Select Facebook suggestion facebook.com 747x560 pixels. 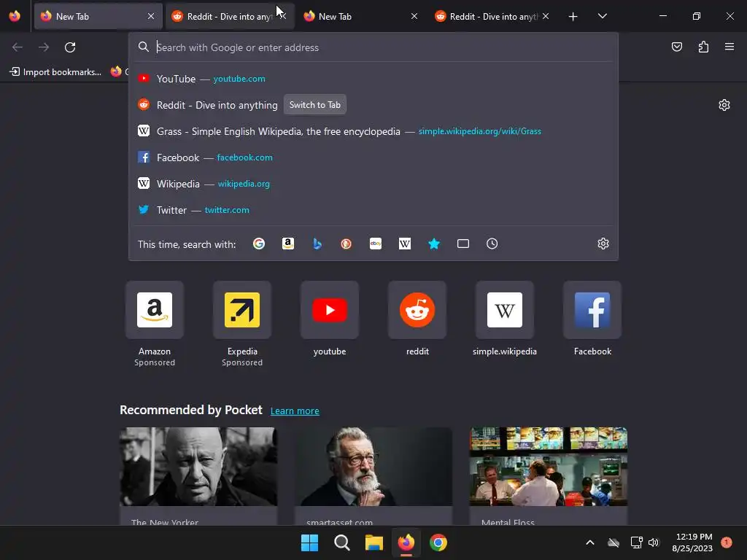(x=373, y=157)
